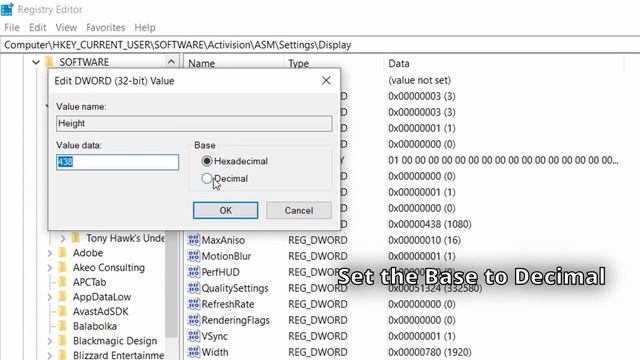The width and height of the screenshot is (640, 360).
Task: Expand the Blizzard Entertainment registry key
Action: [50, 356]
